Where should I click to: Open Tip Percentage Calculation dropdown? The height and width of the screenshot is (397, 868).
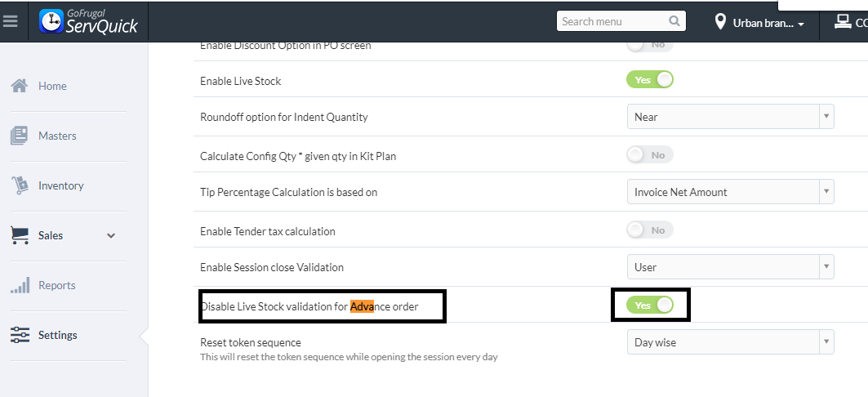(730, 192)
